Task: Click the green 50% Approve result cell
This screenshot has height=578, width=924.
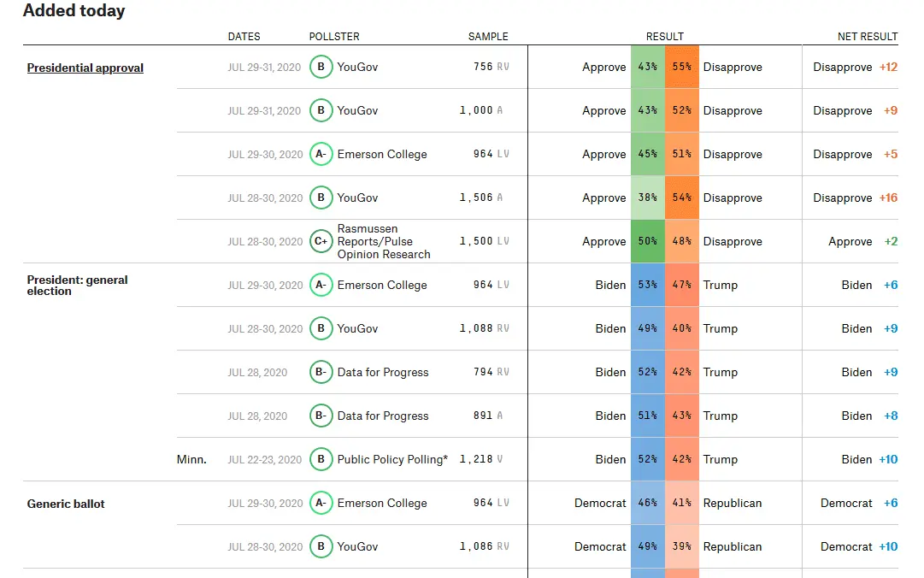Action: (x=647, y=242)
